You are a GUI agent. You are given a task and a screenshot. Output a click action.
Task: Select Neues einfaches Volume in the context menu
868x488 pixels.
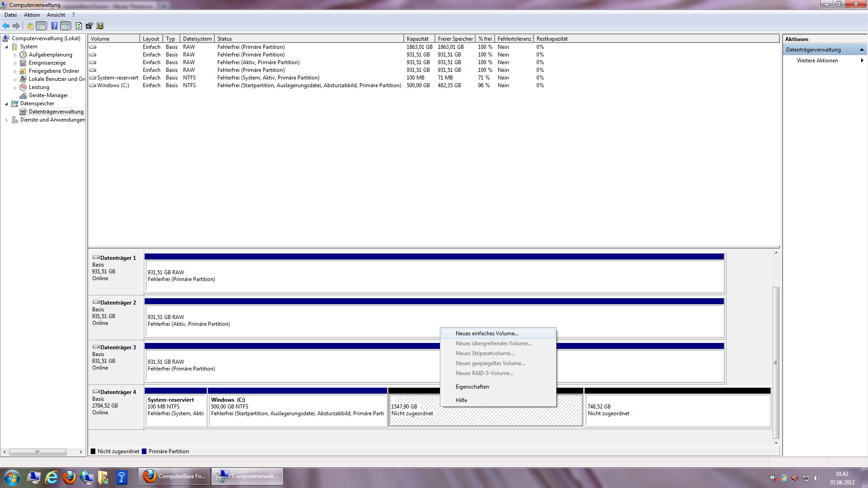[487, 333]
